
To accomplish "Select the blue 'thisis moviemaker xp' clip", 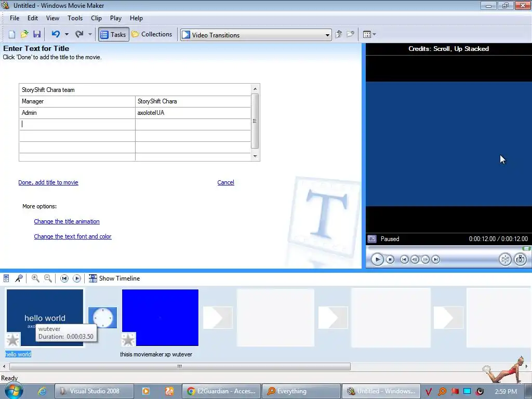I will coord(160,317).
